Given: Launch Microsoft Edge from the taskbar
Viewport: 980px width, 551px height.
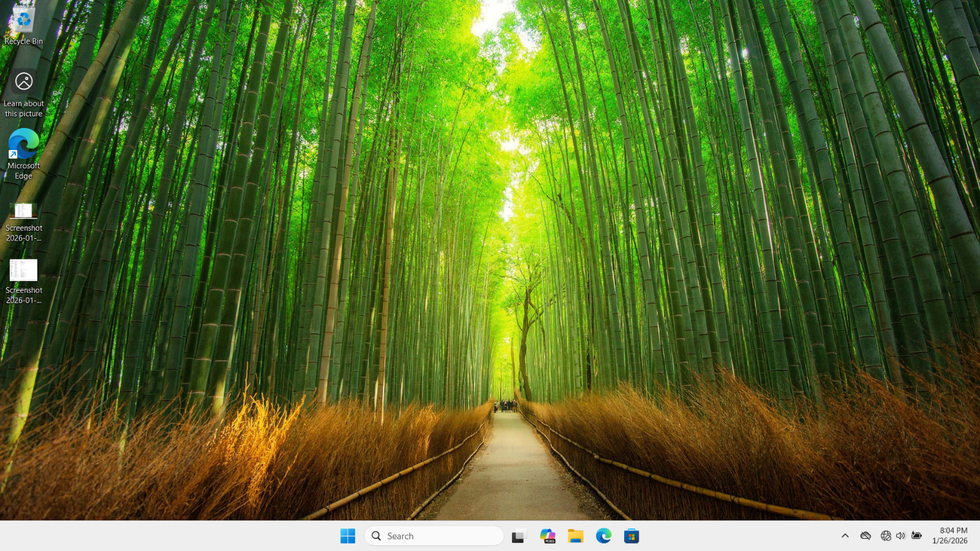Looking at the screenshot, I should pos(603,536).
